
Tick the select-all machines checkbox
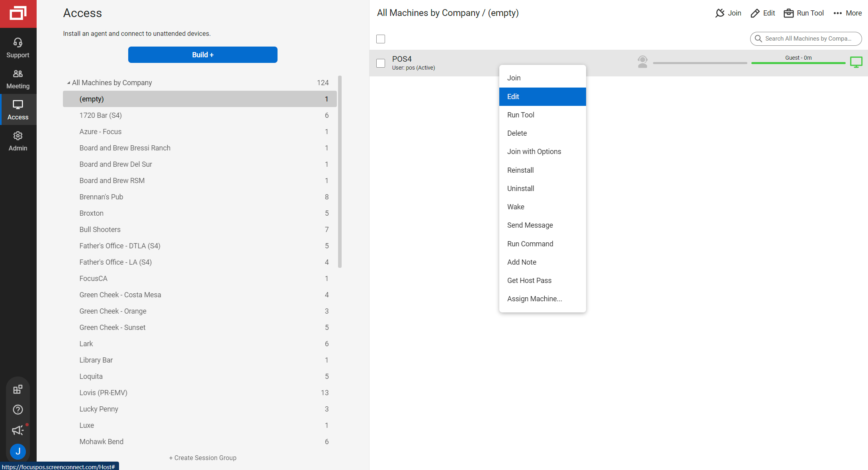(381, 39)
